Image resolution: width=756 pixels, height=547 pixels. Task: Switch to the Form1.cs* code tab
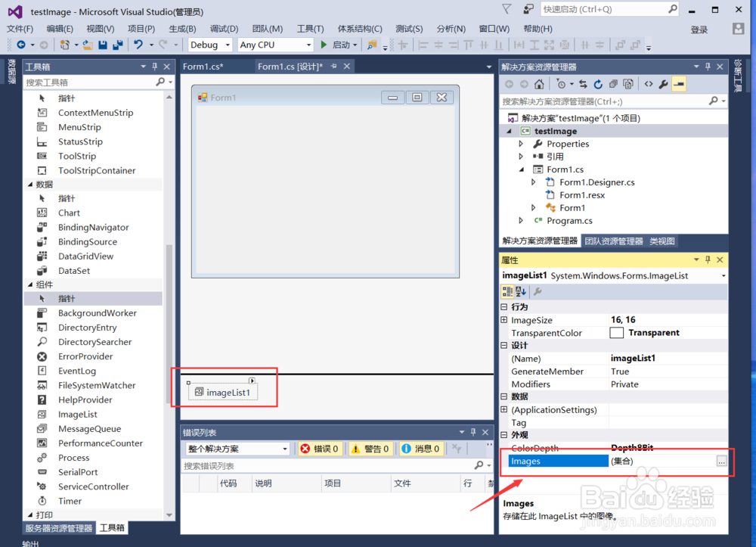(x=203, y=67)
